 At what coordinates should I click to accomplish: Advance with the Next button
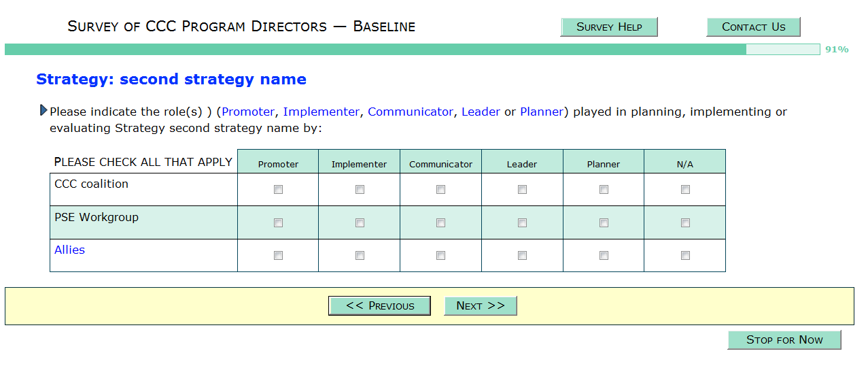(x=481, y=306)
